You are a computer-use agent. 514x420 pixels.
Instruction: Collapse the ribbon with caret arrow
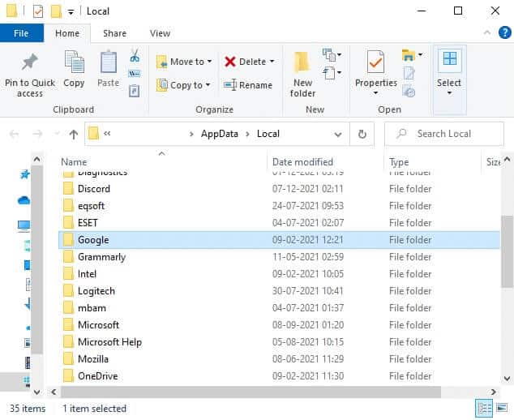[487, 32]
